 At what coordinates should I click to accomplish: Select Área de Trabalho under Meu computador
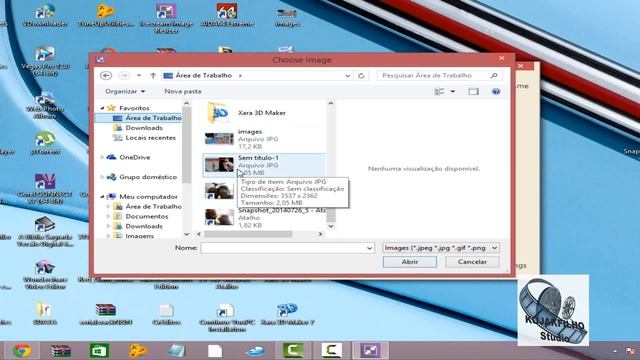pyautogui.click(x=153, y=206)
